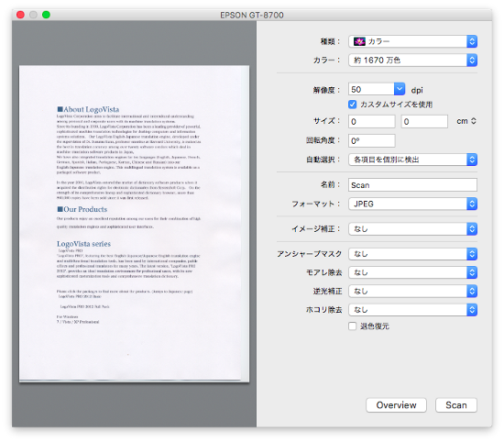Screen dimensions: 504x442
Task: Open the ホコリ除去 dropdown
Action: point(412,310)
